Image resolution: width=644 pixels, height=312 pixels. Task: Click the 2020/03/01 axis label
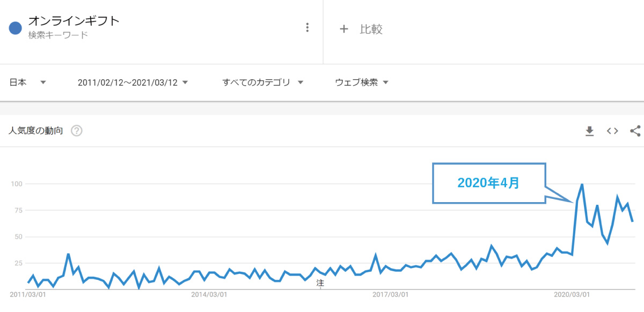point(572,294)
